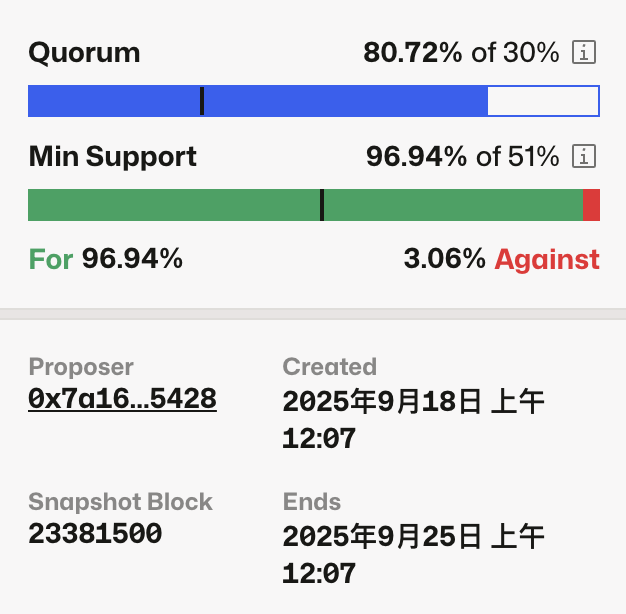Click the Created date value
Image resolution: width=626 pixels, height=614 pixels.
pyautogui.click(x=413, y=419)
